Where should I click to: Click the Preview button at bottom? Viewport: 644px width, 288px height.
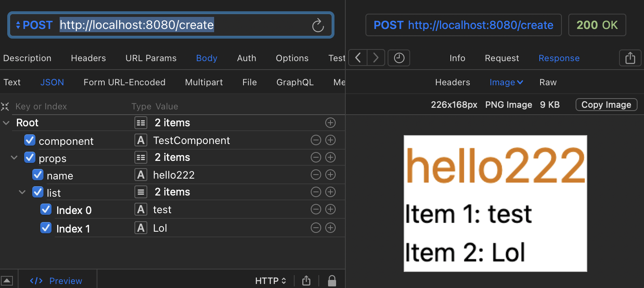56,281
